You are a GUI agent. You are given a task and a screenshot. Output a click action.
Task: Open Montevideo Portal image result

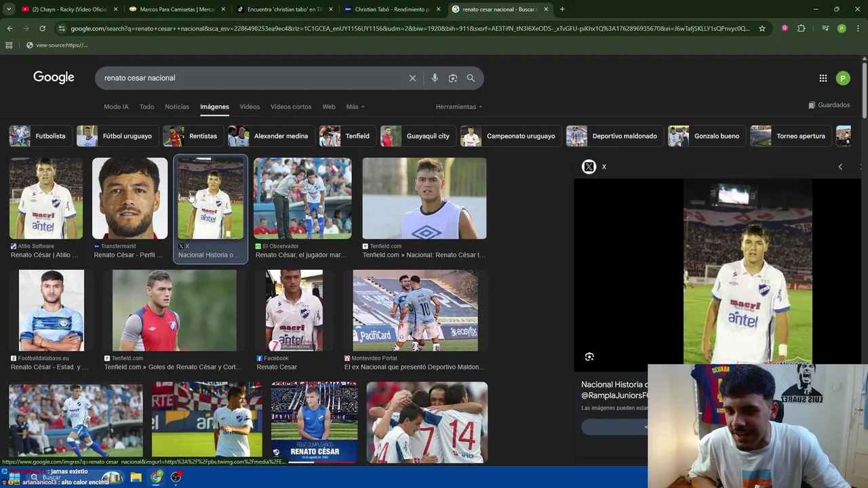tap(415, 310)
